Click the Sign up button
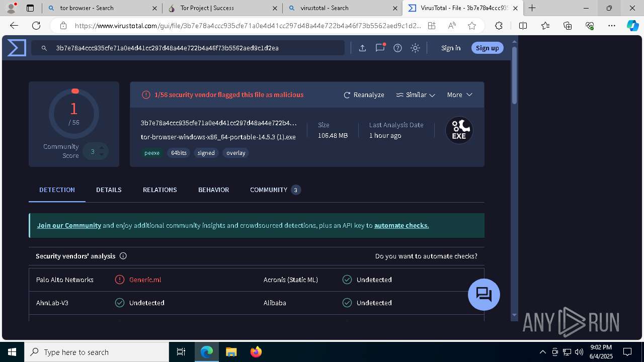The image size is (644, 362). coord(487,48)
